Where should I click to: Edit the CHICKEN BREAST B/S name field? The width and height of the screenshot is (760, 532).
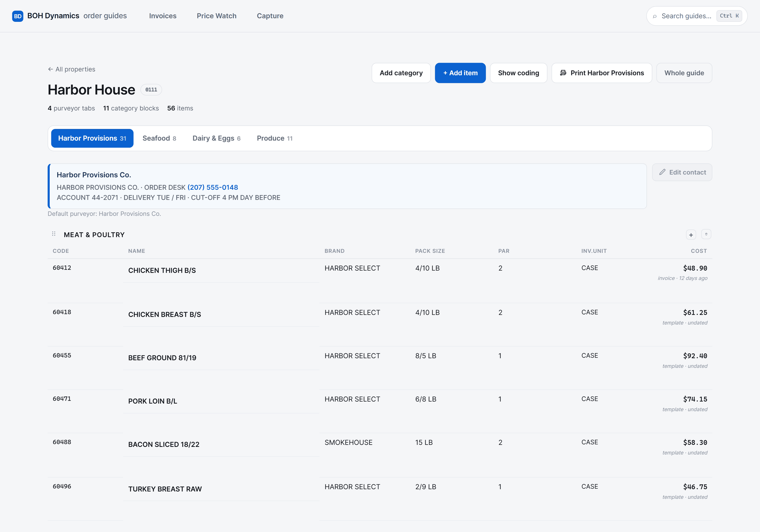pyautogui.click(x=221, y=314)
